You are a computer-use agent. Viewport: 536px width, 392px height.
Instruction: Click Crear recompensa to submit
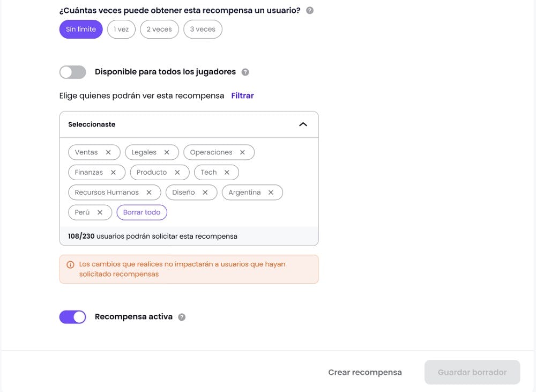coord(365,372)
